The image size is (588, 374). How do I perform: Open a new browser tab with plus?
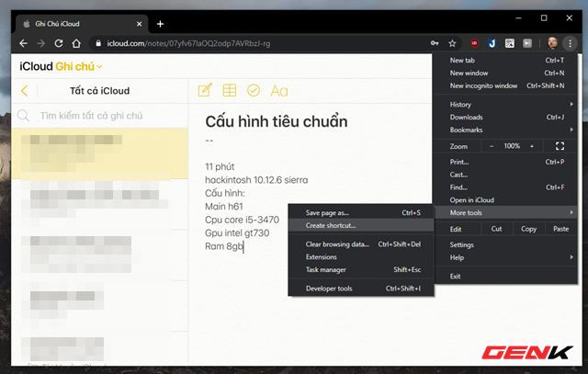[x=160, y=24]
